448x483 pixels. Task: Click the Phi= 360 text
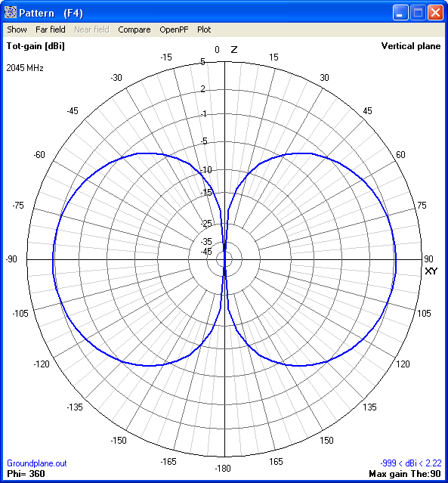[26, 474]
